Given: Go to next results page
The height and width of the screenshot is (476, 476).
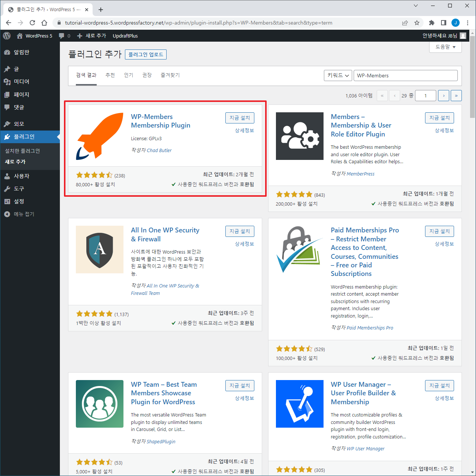Looking at the screenshot, I should click(x=444, y=96).
